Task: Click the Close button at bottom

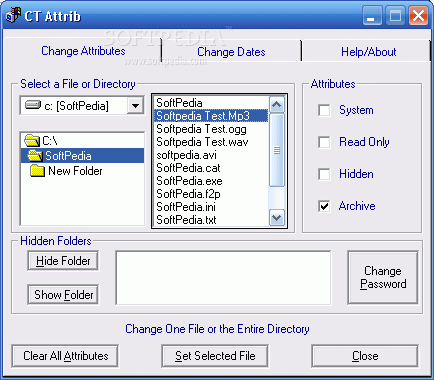Action: 365,356
